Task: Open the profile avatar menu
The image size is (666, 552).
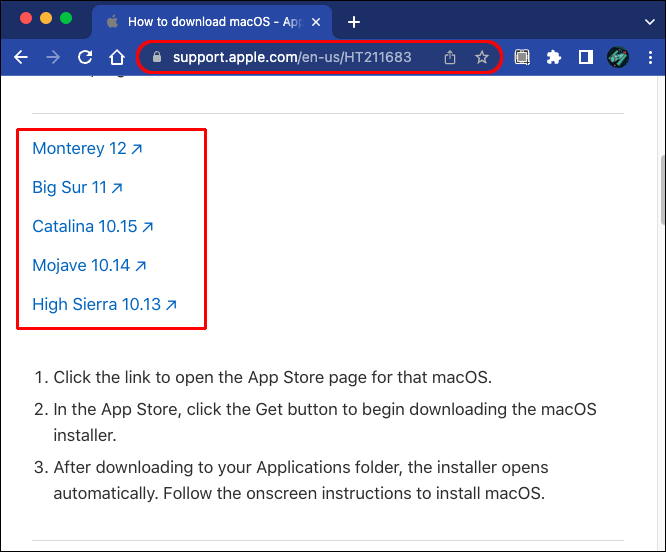Action: coord(618,57)
